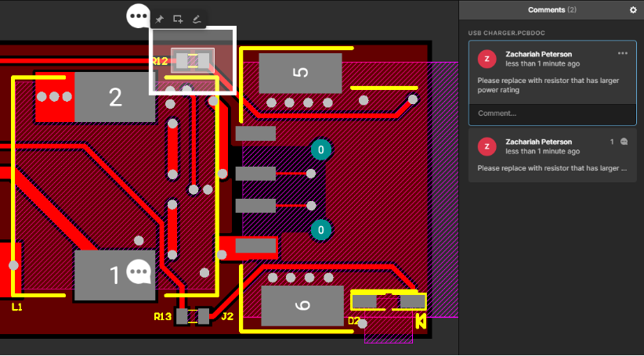This screenshot has width=644, height=356.
Task: Click the first comment's full text
Action: point(548,85)
